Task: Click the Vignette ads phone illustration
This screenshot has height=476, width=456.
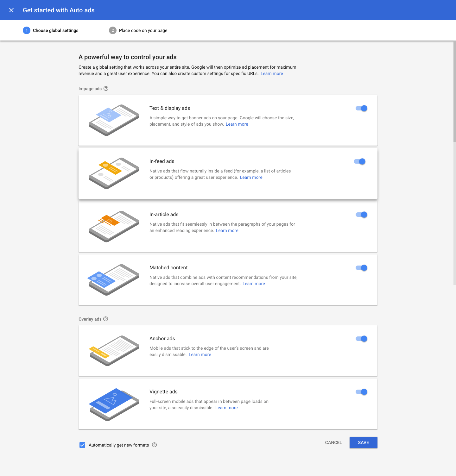Action: [114, 404]
